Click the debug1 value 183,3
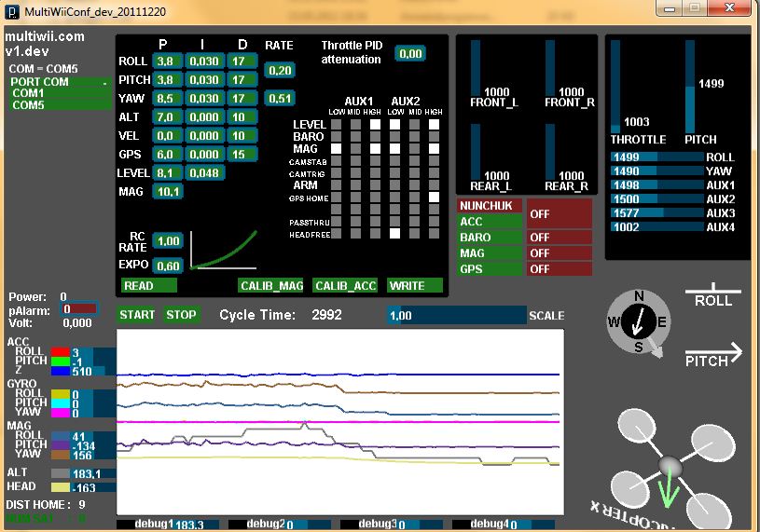This screenshot has height=532, width=760. [x=189, y=525]
